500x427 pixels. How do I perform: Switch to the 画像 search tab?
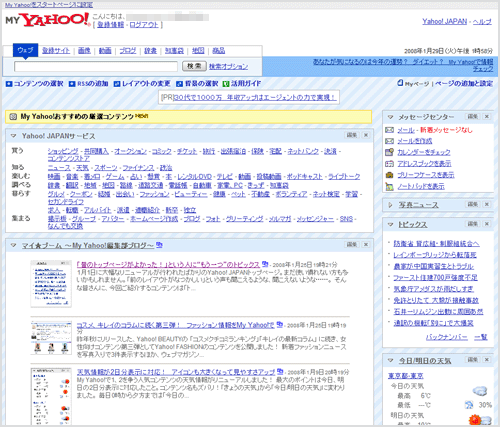84,51
